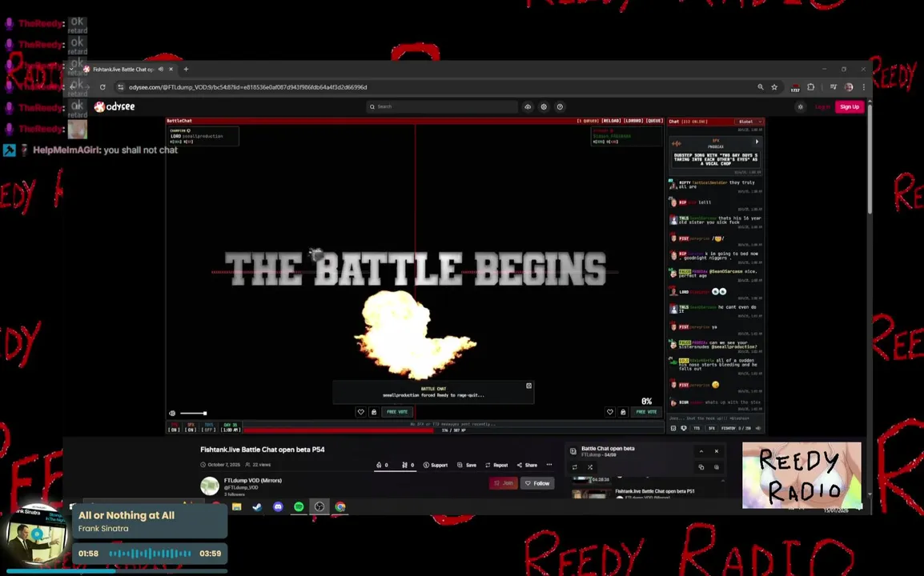This screenshot has width=924, height=576.
Task: Open Chrome tab search dropdown arrow
Action: click(x=71, y=69)
